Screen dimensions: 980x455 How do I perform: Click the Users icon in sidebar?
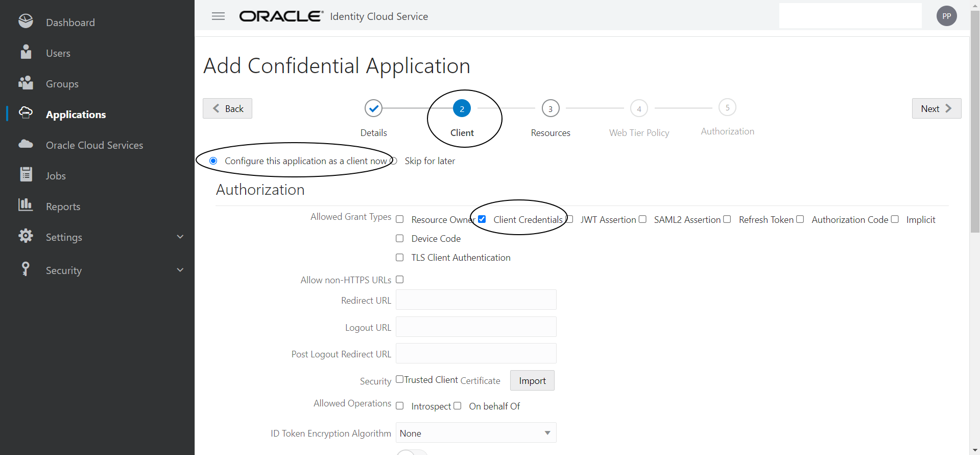[26, 52]
